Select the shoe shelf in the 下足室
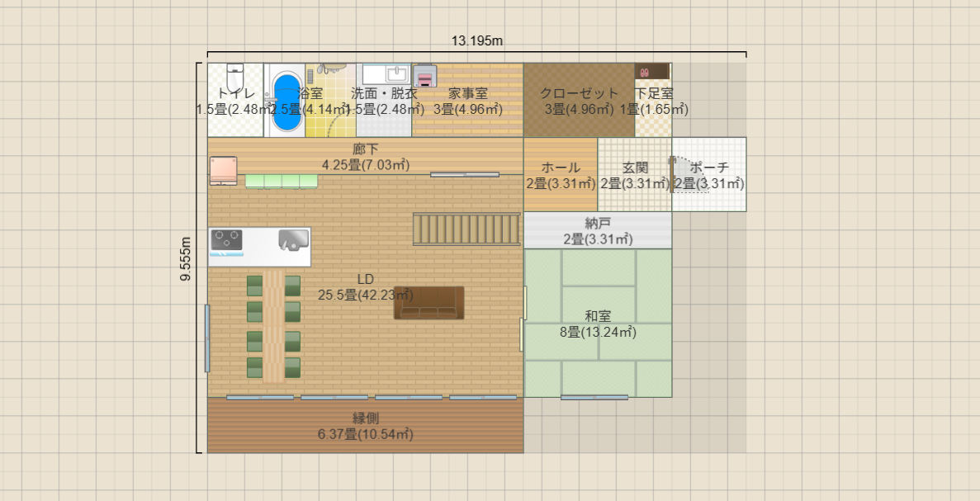Image resolution: width=980 pixels, height=501 pixels. coord(652,72)
